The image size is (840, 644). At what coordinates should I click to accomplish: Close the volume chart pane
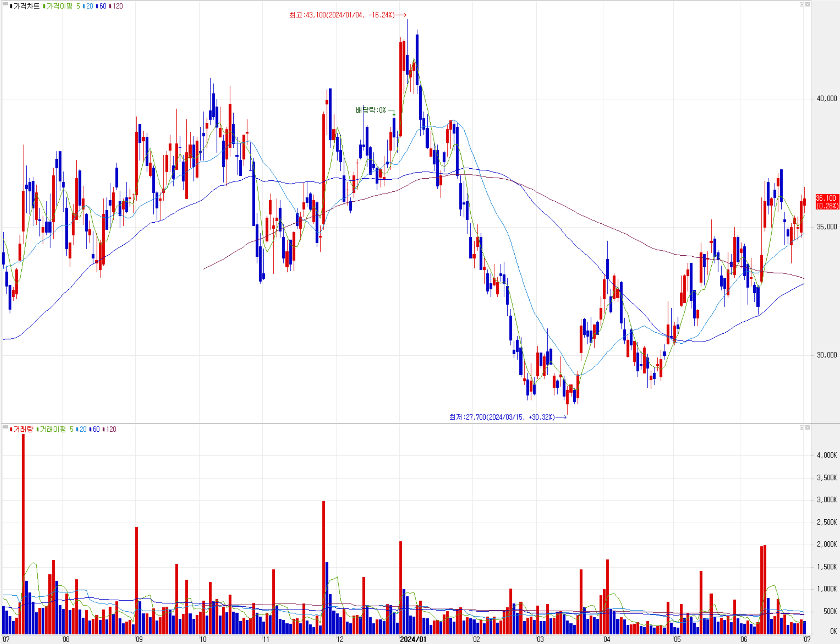(807, 427)
